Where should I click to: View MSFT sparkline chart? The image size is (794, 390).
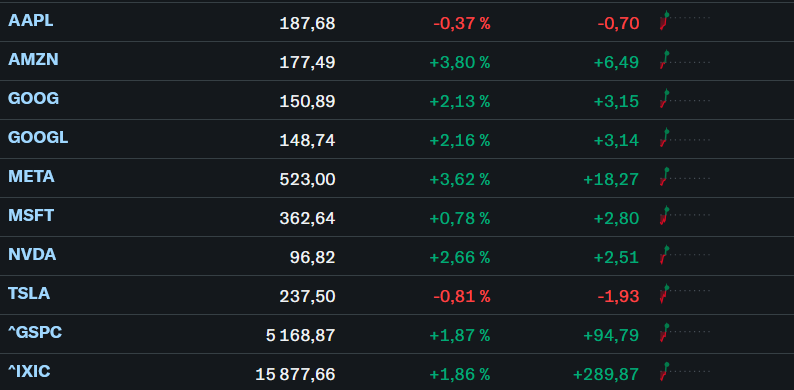(685, 216)
